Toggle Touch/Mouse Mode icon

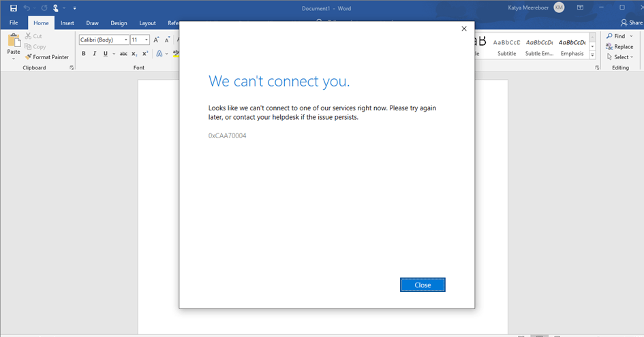tap(56, 7)
